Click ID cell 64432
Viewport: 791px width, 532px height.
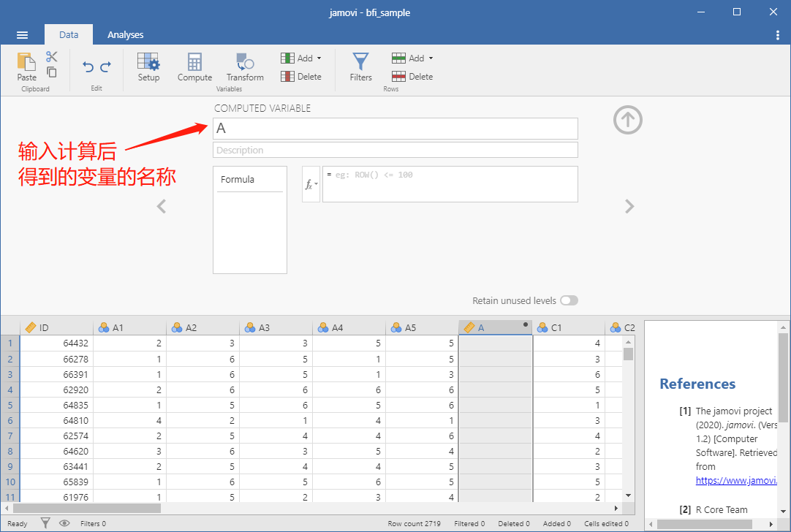pos(56,343)
